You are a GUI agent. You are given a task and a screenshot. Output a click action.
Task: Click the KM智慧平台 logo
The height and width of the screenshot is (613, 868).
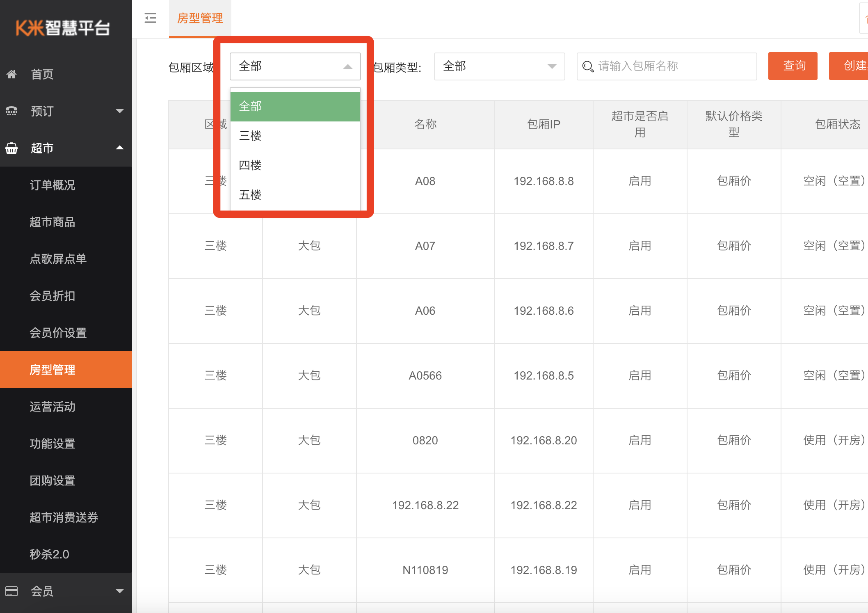pyautogui.click(x=63, y=27)
